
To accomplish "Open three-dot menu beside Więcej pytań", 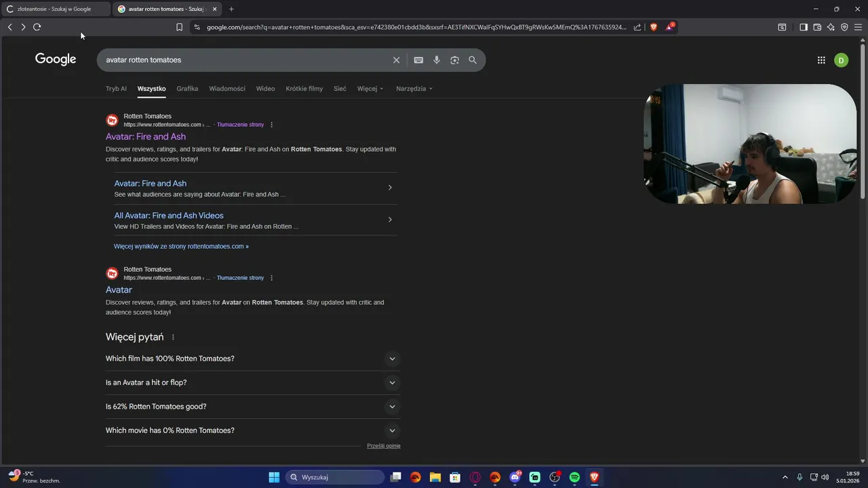I will coord(173,337).
